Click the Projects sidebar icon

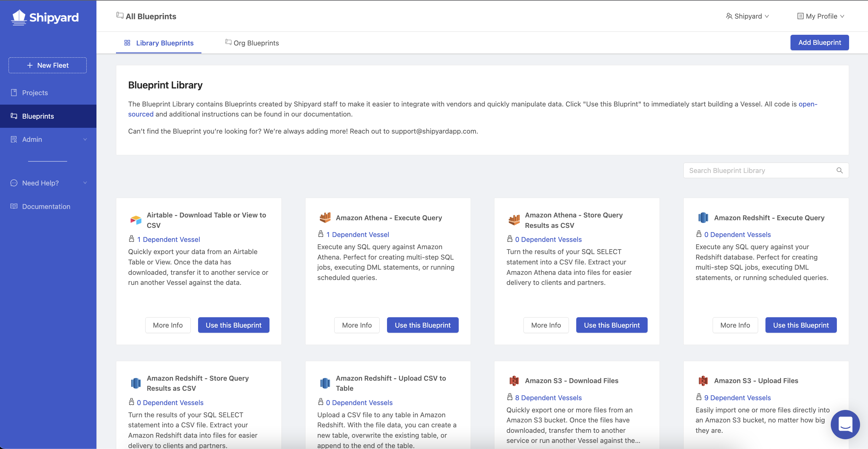pyautogui.click(x=14, y=93)
